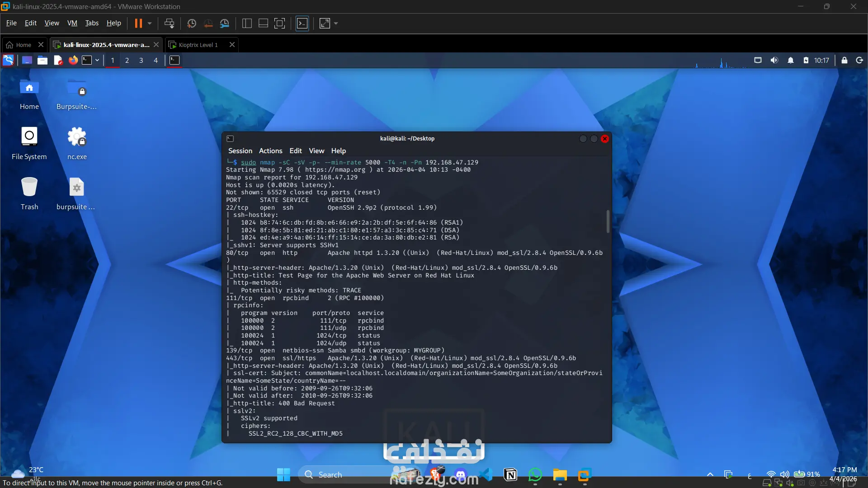The image size is (868, 488).
Task: Switch to Kali workspace 4
Action: (156, 60)
